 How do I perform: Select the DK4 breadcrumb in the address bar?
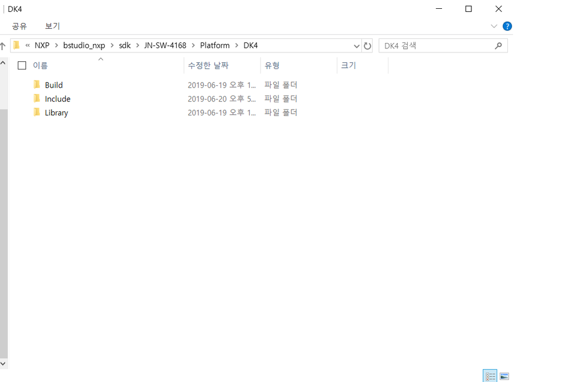pyautogui.click(x=251, y=45)
